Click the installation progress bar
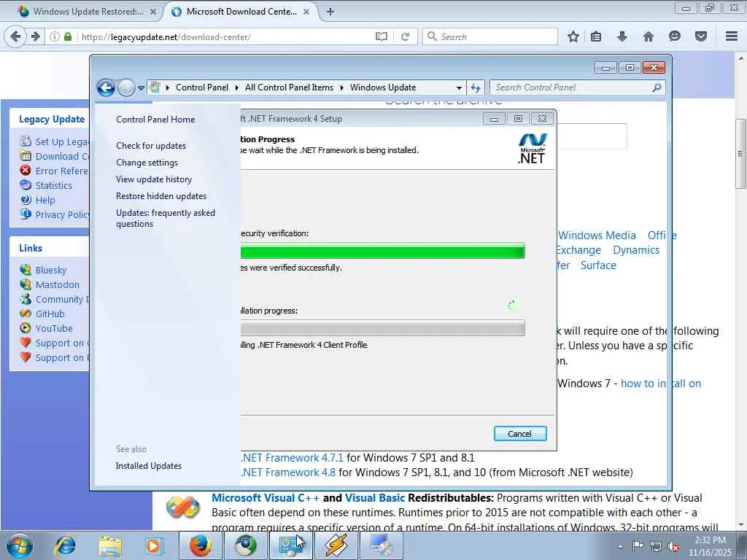 point(382,328)
